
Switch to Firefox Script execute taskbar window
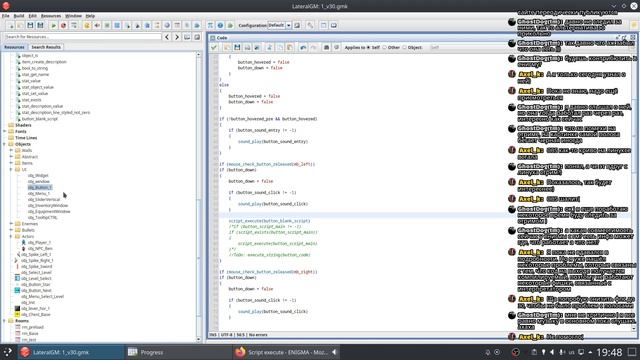click(286, 352)
